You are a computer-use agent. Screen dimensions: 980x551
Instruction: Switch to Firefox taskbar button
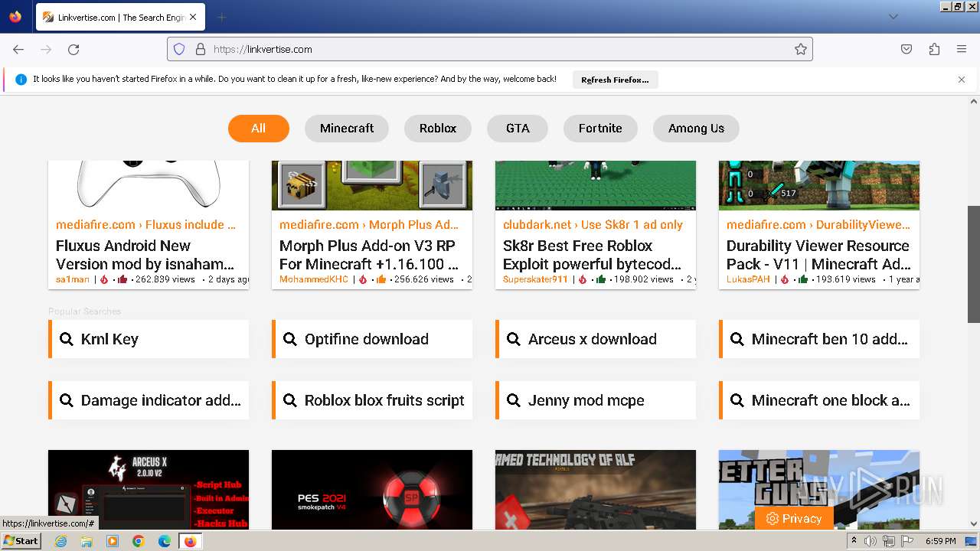(190, 541)
